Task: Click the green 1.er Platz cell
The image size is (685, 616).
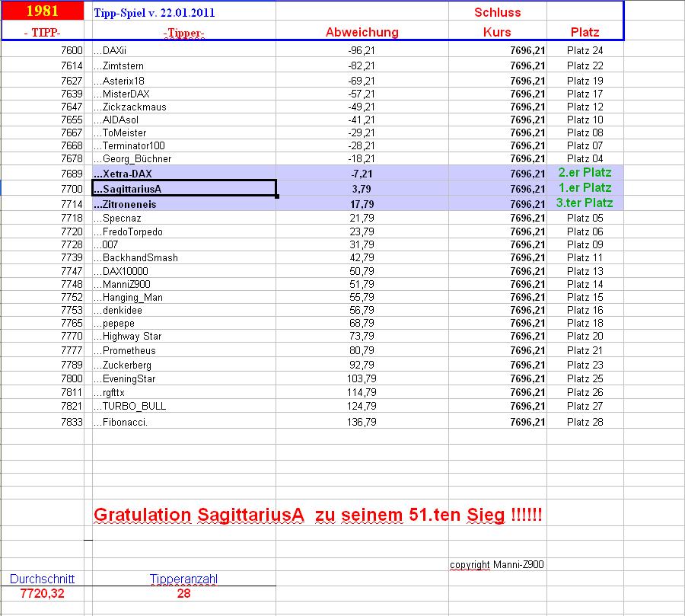Action: [x=585, y=187]
